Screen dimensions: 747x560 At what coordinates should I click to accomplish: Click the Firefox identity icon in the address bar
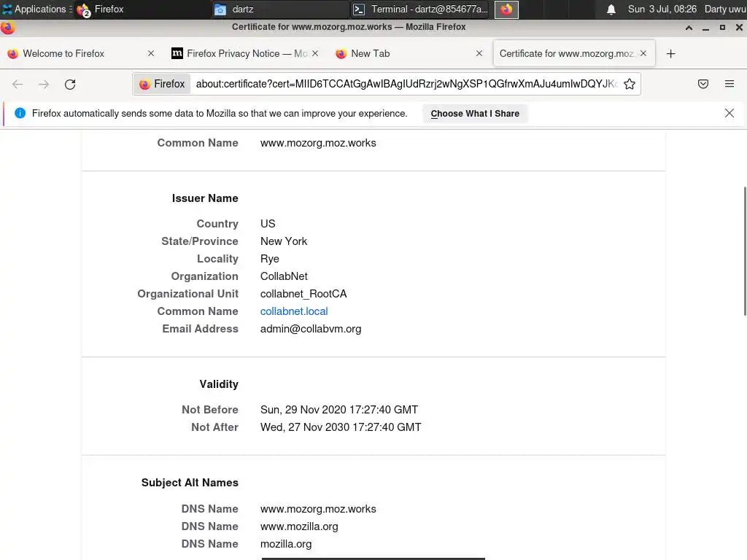[x=162, y=85]
